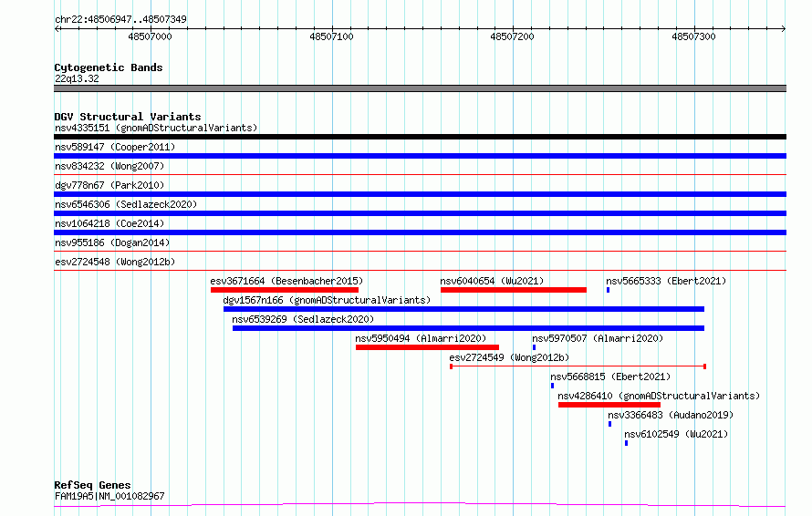The height and width of the screenshot is (516, 812).
Task: Open FAM19A5|NM_001082967 gene label
Action: (109, 496)
